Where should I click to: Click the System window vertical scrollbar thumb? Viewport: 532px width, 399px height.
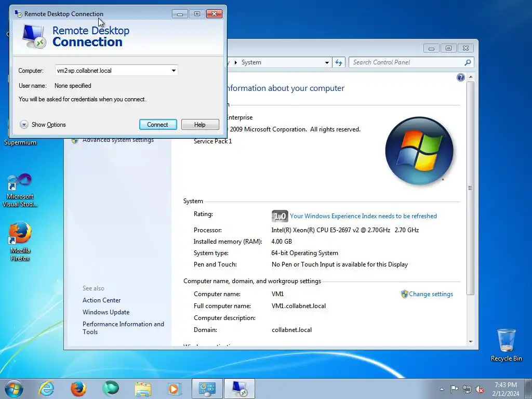[471, 188]
